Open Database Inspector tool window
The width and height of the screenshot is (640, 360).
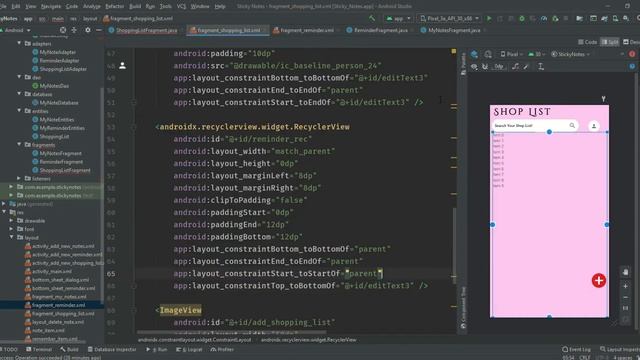coord(112,349)
